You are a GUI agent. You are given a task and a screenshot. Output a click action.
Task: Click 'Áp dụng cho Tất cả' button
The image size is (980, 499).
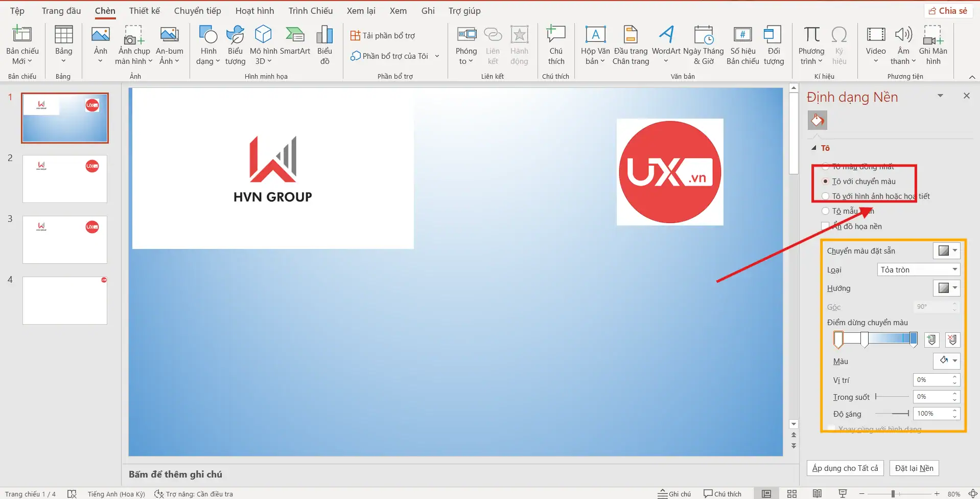(845, 468)
